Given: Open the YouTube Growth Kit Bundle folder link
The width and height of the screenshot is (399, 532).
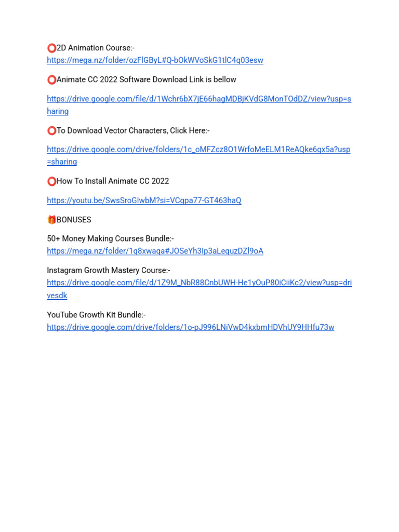Looking at the screenshot, I should [x=191, y=327].
